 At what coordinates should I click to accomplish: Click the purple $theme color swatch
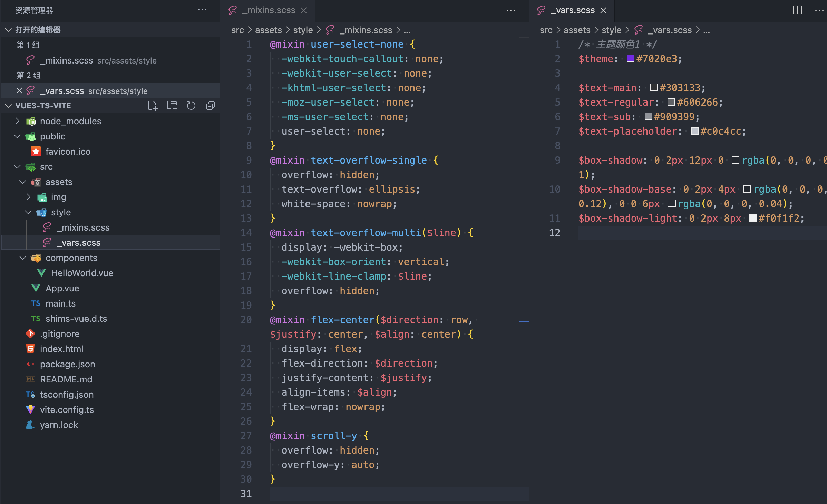click(630, 59)
